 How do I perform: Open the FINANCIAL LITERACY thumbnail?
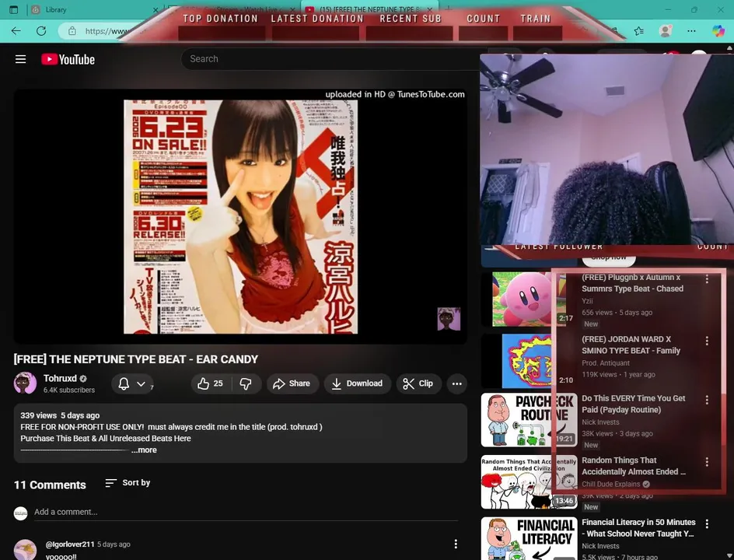coord(529,538)
